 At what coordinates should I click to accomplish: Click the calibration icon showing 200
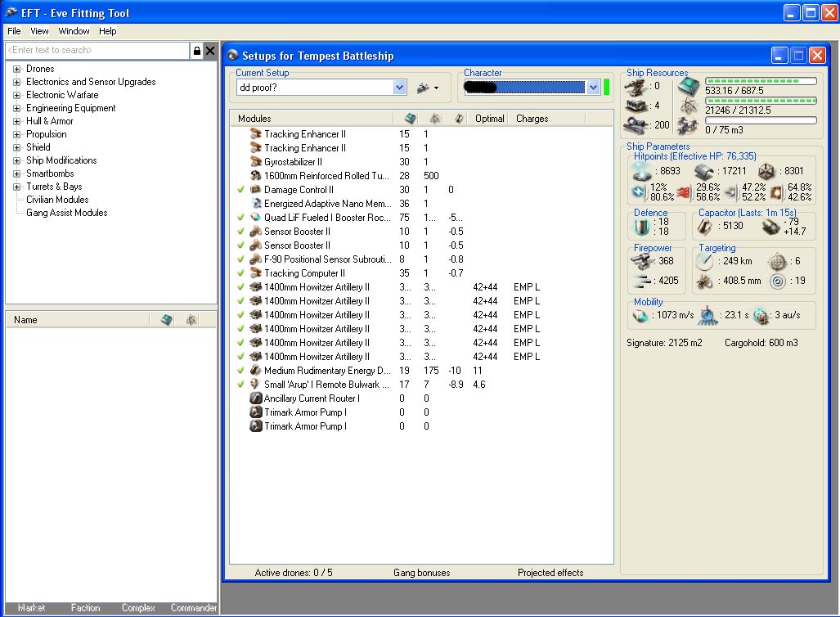tap(636, 125)
